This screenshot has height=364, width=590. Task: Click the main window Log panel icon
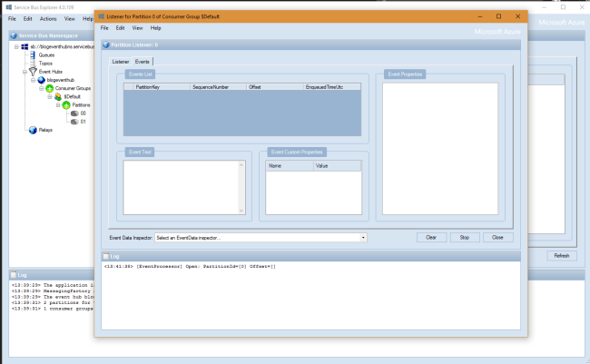point(14,275)
